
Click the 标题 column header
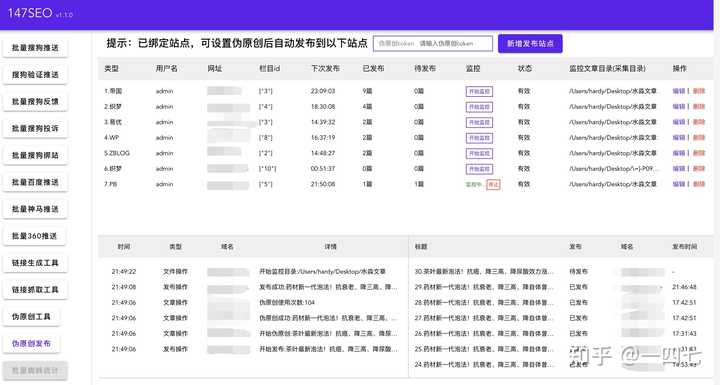point(421,247)
